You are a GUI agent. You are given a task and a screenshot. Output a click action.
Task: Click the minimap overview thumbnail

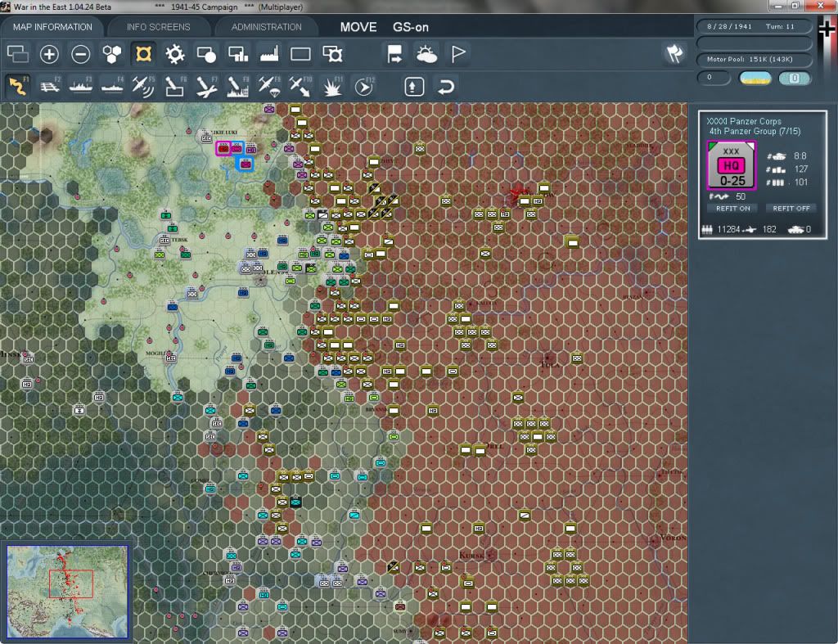[x=67, y=591]
